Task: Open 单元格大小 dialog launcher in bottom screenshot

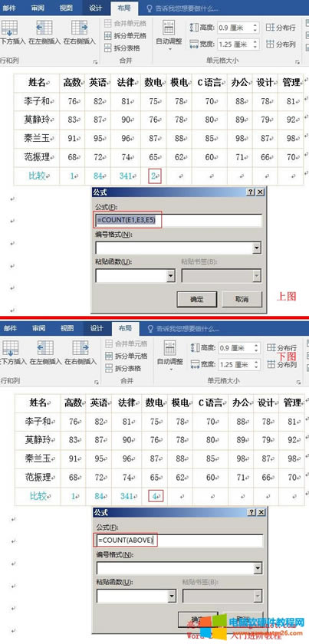Action: [298, 382]
